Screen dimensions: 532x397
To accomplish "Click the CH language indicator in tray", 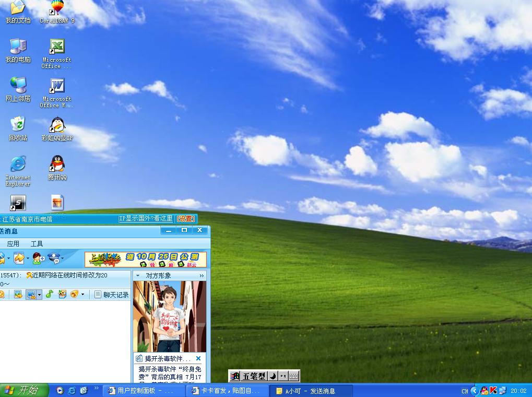I will tap(465, 391).
